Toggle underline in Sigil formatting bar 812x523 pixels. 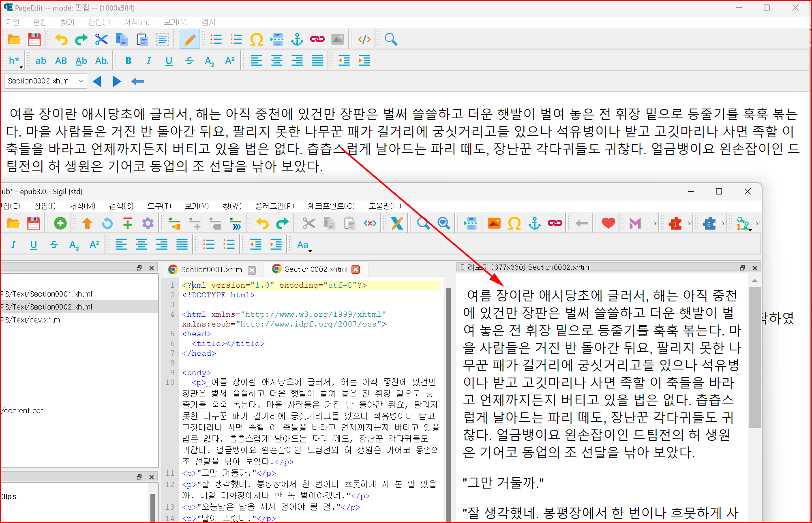click(34, 245)
